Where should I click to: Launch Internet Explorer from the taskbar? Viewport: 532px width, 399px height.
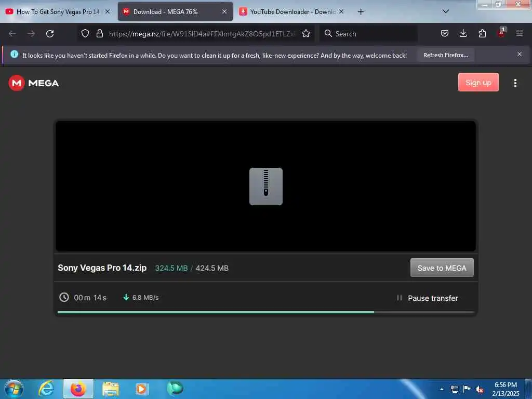pyautogui.click(x=46, y=389)
